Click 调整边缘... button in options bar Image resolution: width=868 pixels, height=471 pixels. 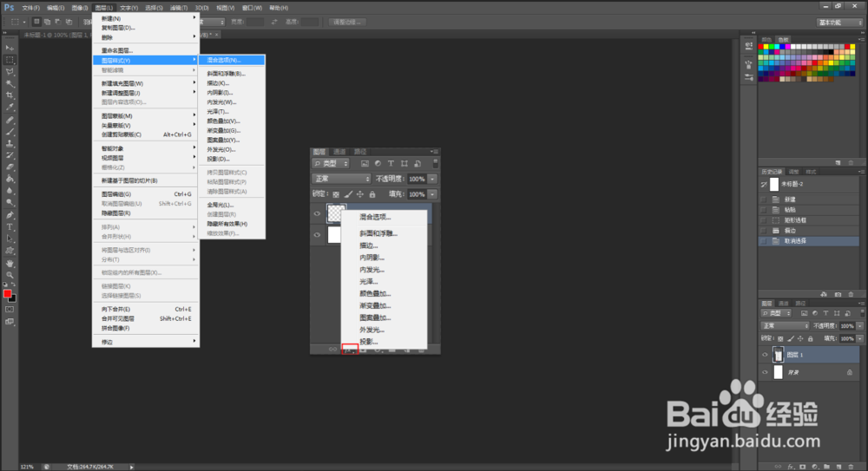[x=348, y=23]
